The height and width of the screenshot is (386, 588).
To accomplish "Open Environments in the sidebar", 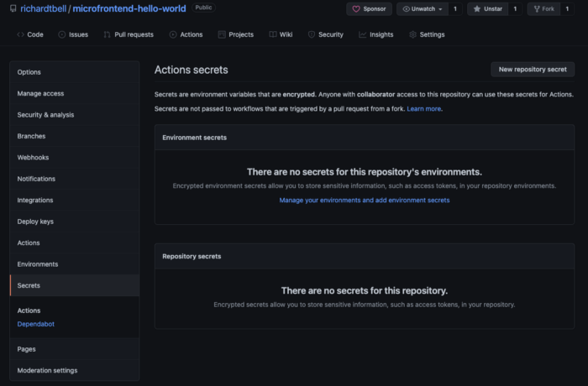I will (75, 264).
